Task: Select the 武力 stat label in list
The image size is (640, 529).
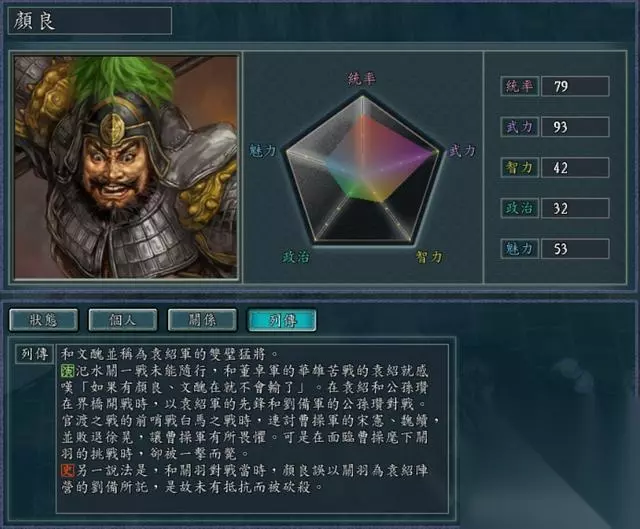Action: click(520, 127)
